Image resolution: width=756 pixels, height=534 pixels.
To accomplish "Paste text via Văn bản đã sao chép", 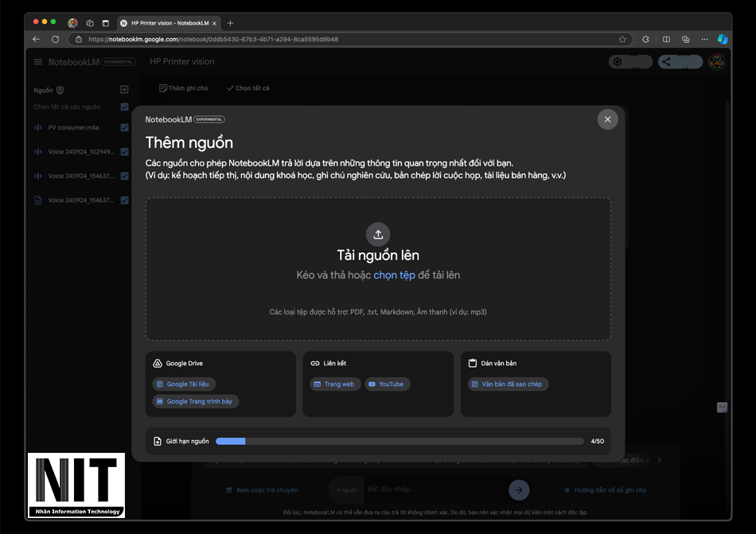I will click(x=508, y=384).
